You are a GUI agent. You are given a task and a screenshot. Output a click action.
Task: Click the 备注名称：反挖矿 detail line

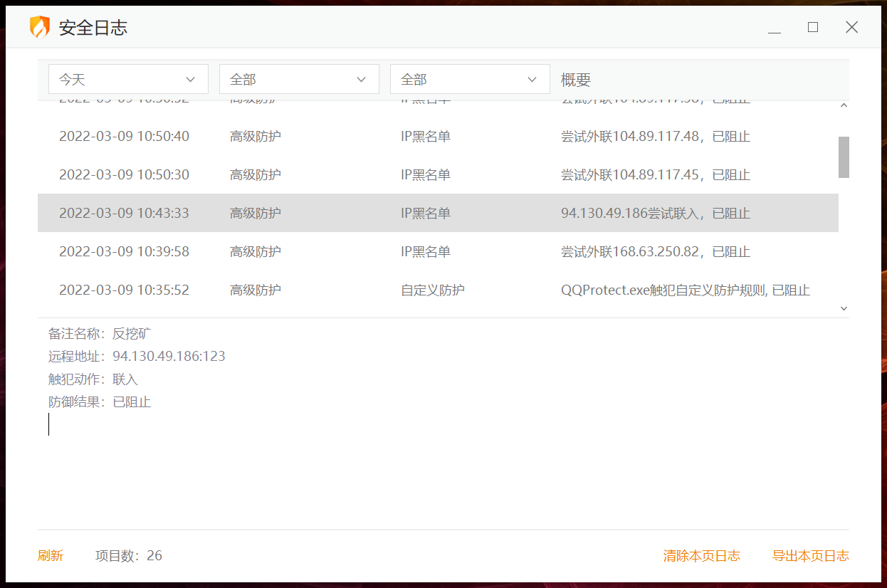tap(100, 333)
